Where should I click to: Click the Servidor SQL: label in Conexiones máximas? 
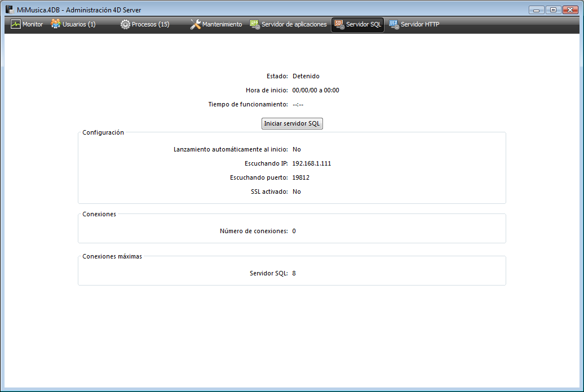[x=268, y=273]
